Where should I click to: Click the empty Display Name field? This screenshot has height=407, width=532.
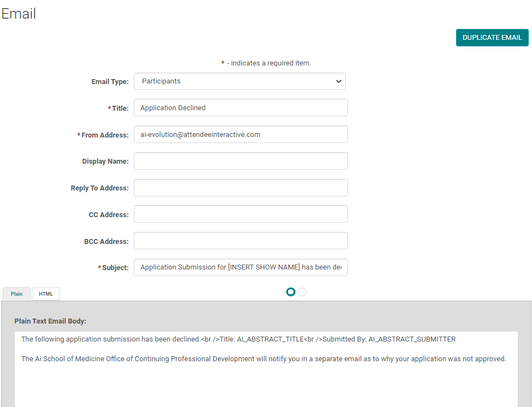(240, 161)
